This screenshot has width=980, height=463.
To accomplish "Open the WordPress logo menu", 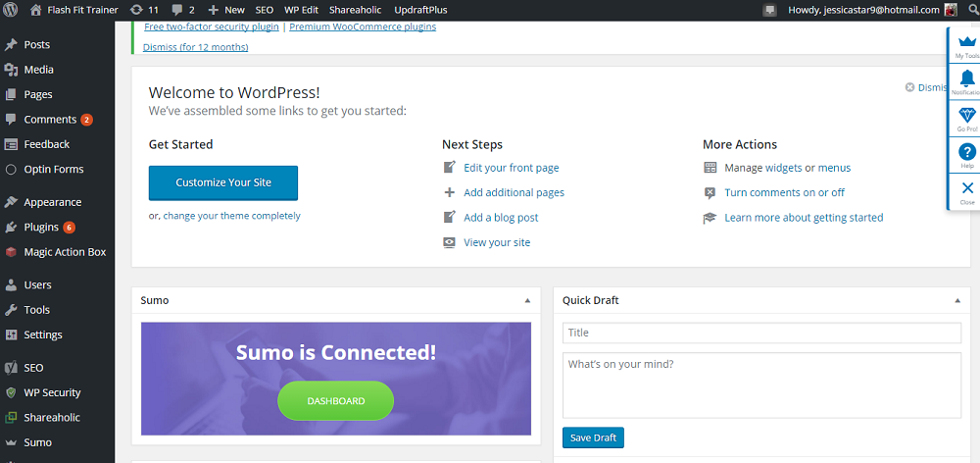I will click(11, 10).
